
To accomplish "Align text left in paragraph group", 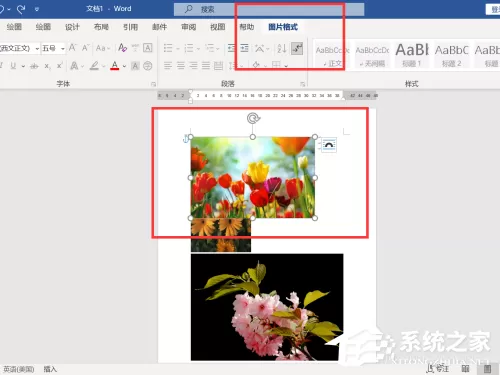I will (168, 66).
